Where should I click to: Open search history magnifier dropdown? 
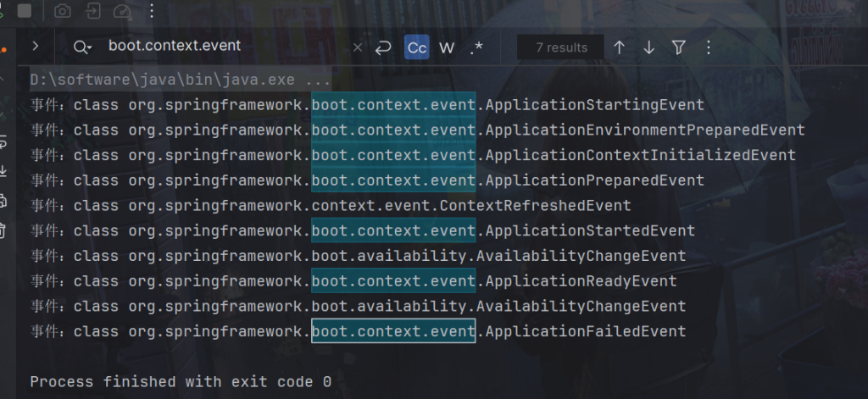point(82,47)
